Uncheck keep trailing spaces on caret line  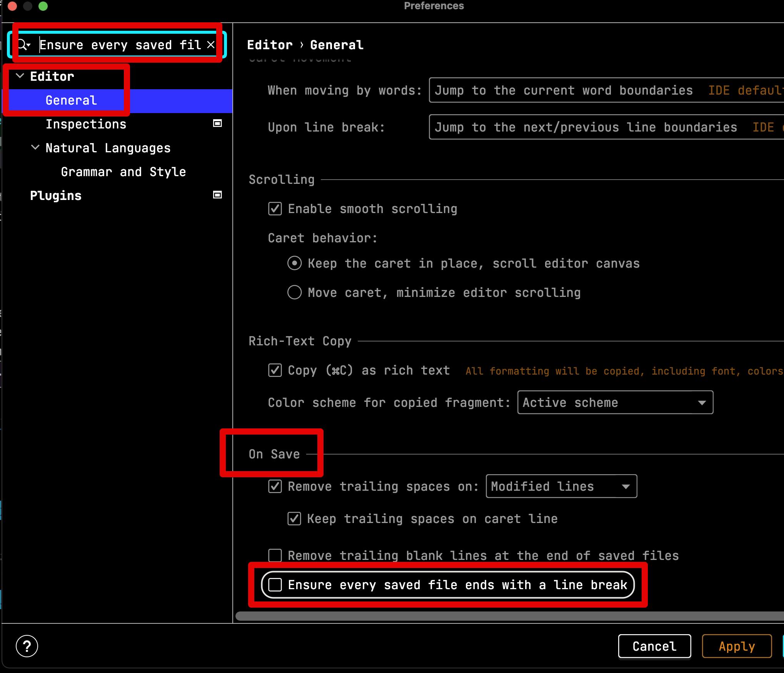pyautogui.click(x=294, y=518)
